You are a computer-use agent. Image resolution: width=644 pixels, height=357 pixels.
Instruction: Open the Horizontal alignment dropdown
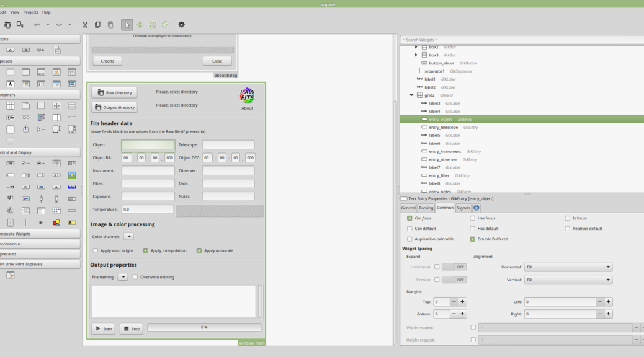click(x=568, y=267)
